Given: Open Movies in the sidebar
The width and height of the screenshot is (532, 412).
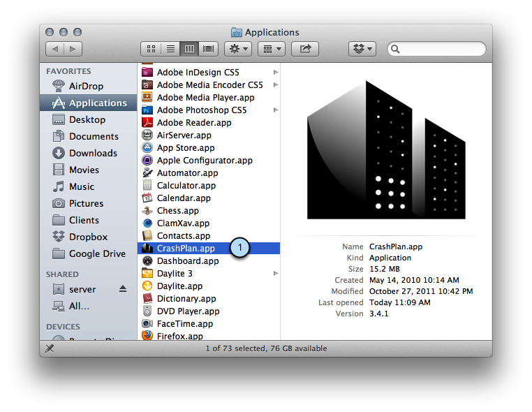Looking at the screenshot, I should pos(88,170).
